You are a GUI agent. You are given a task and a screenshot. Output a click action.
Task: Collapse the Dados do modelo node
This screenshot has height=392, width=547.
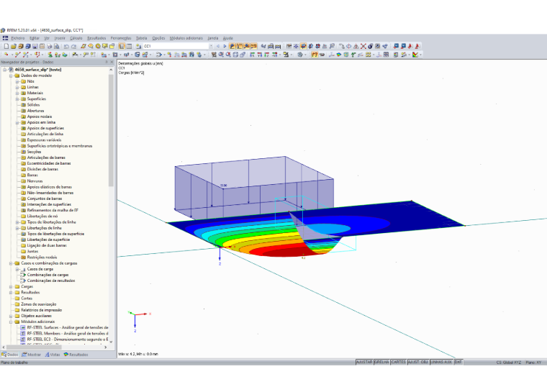click(x=11, y=76)
